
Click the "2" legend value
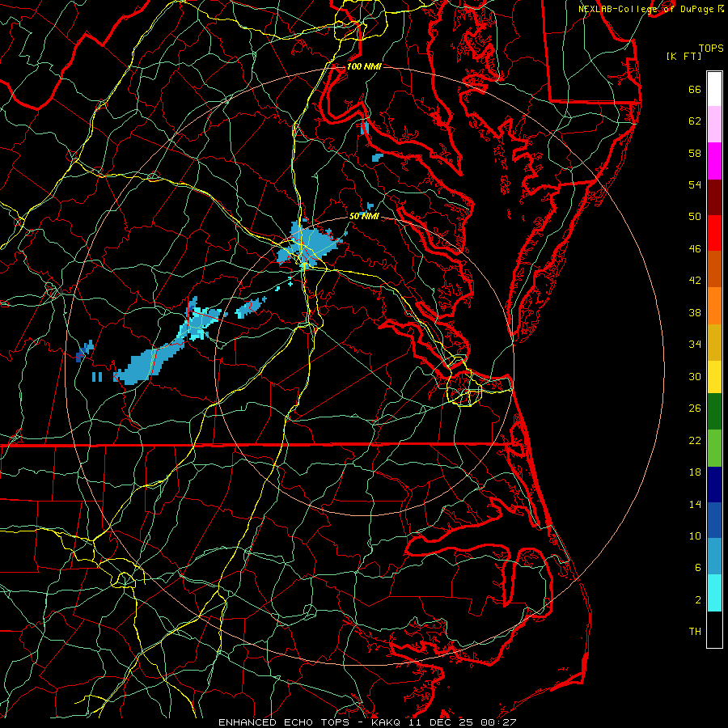pos(698,600)
